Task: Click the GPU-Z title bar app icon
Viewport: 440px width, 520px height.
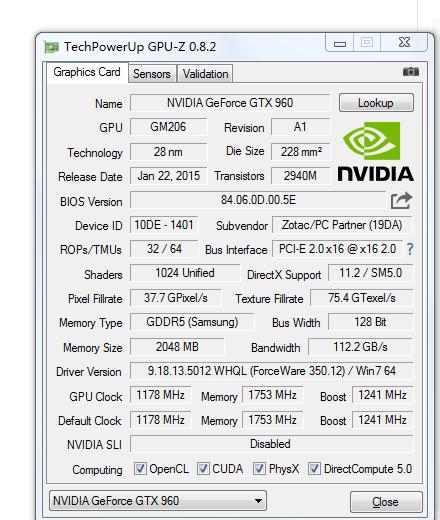Action: (51, 47)
